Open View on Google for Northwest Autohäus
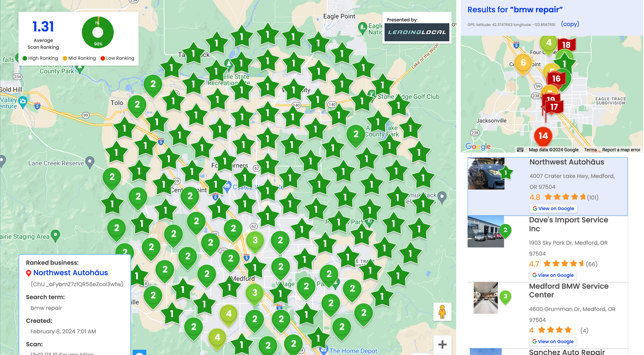 coord(553,209)
